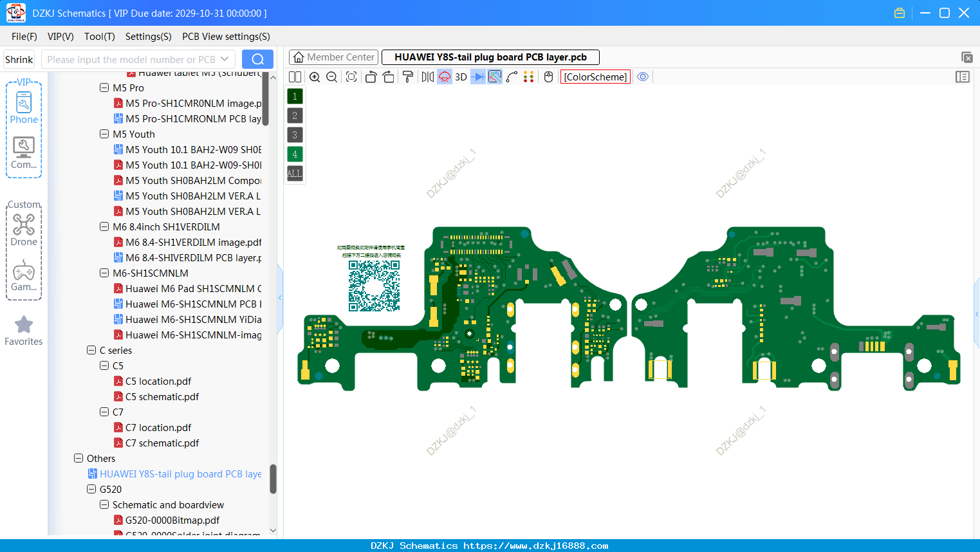This screenshot has width=980, height=552.
Task: Select the Phone category icon
Action: pyautogui.click(x=24, y=107)
